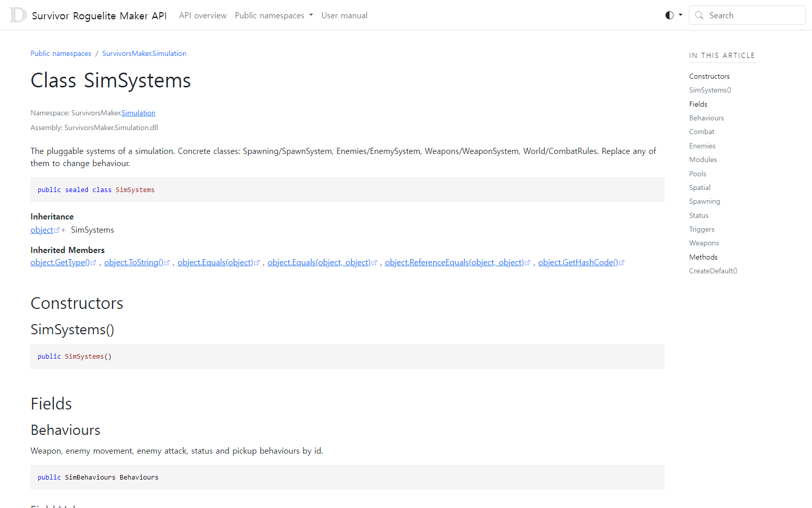The width and height of the screenshot is (812, 508).
Task: Open the User manual page
Action: 345,15
